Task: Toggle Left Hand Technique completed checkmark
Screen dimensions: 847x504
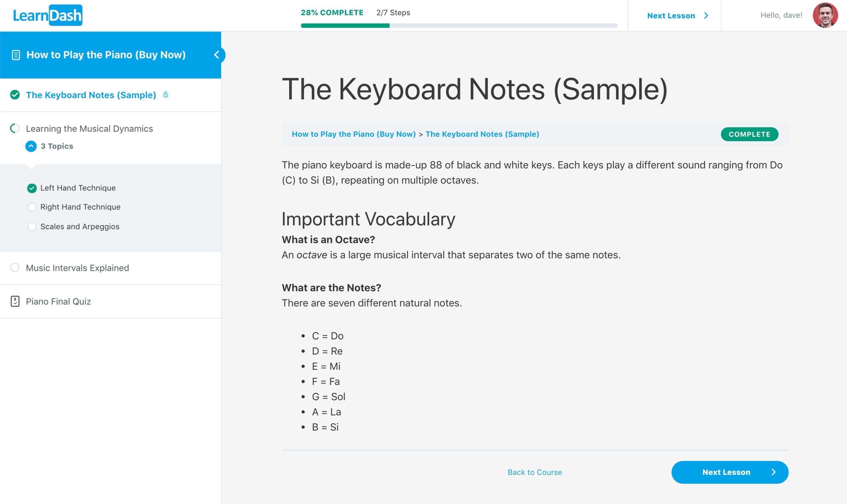Action: click(32, 188)
